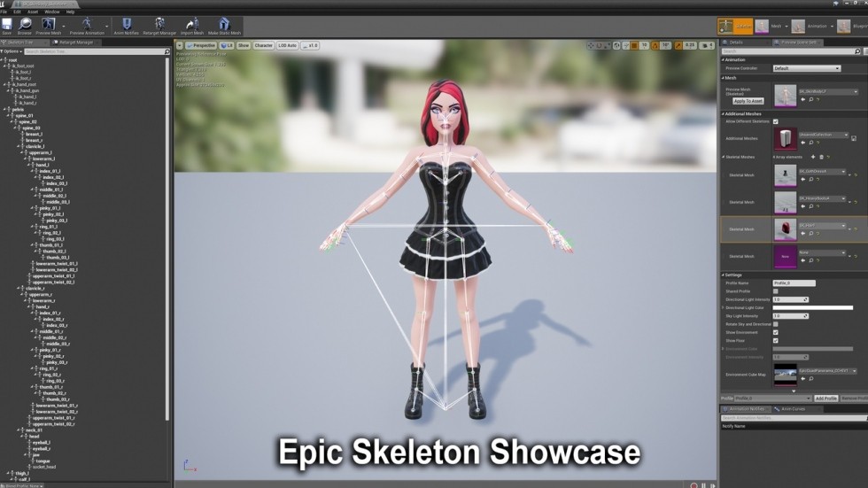Open Browse in content browser icon
The image size is (868, 488).
tap(25, 26)
